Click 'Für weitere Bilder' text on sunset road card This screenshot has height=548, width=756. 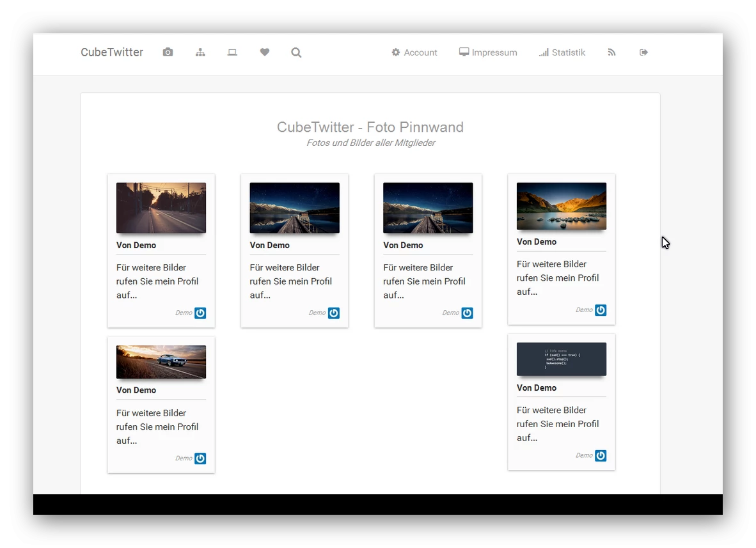click(x=151, y=267)
